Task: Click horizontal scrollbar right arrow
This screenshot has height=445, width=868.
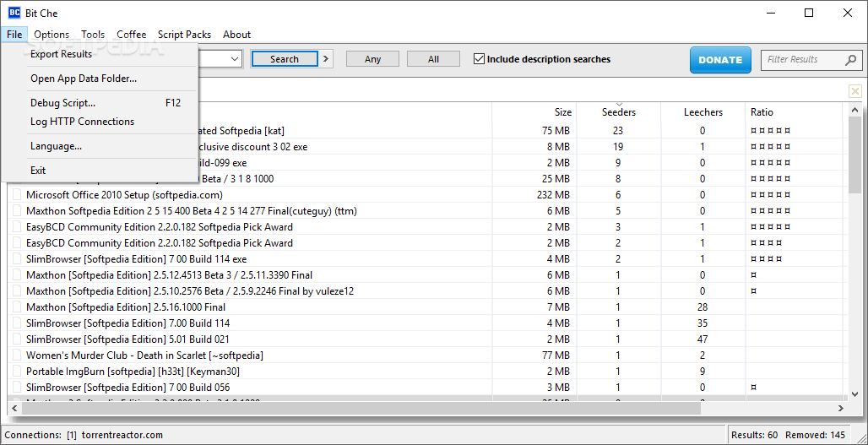Action: (841, 409)
